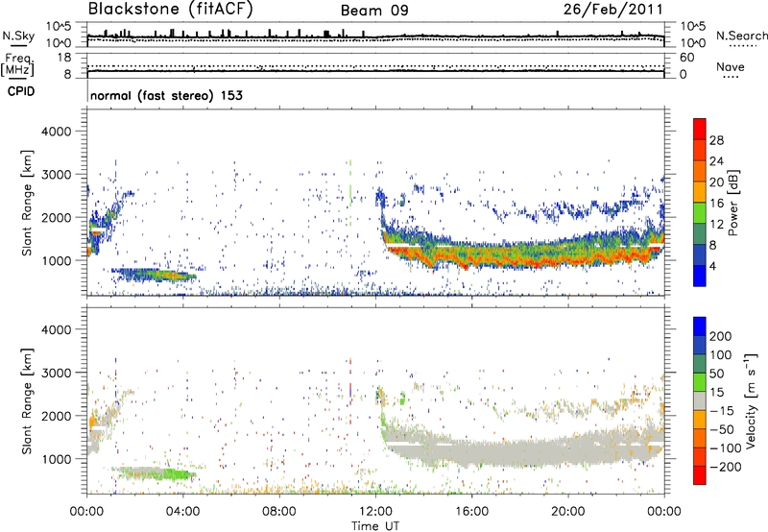Pick the bright blue bottom segment of the power colorbar

700,277
